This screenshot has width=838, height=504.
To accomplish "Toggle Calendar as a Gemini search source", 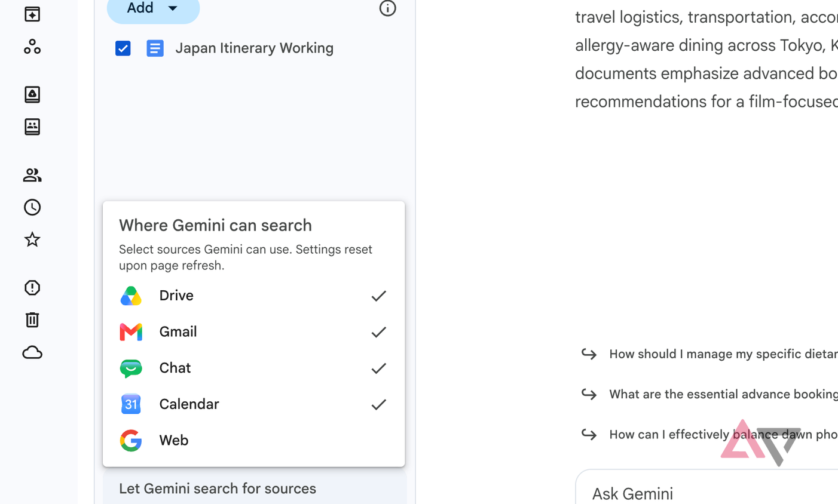I will coord(253,404).
